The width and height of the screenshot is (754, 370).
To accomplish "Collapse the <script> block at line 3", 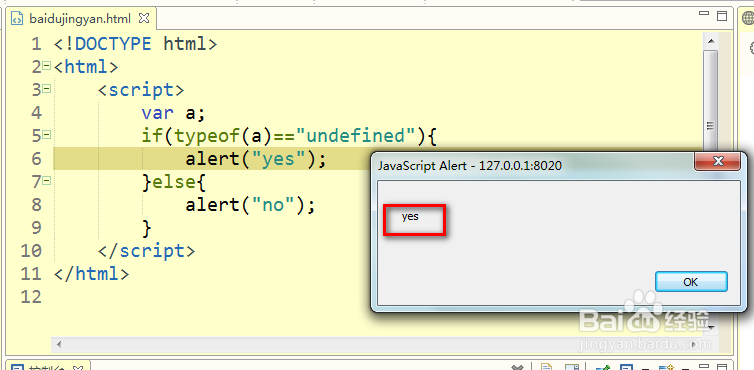I will click(47, 89).
